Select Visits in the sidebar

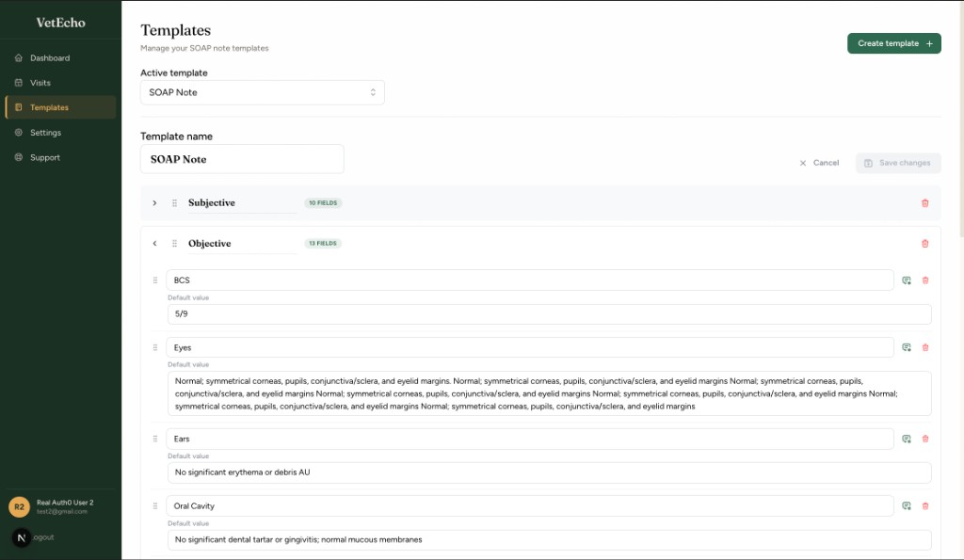pos(40,82)
